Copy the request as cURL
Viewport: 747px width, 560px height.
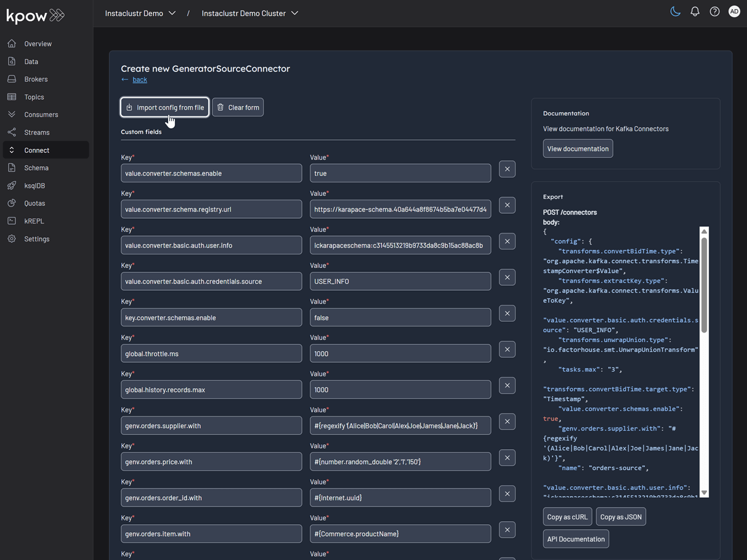coord(567,517)
